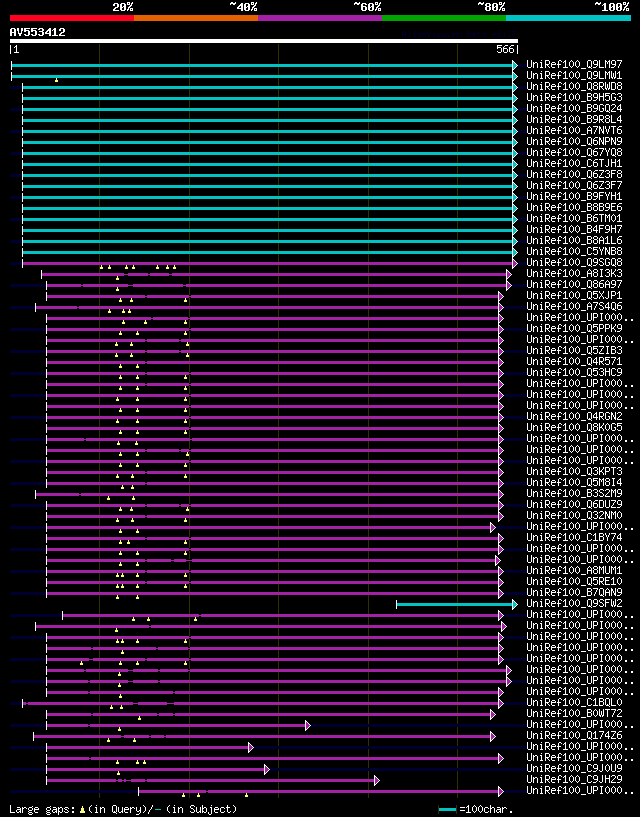Select the UniRef100_C1BQL0 label

[x=574, y=703]
